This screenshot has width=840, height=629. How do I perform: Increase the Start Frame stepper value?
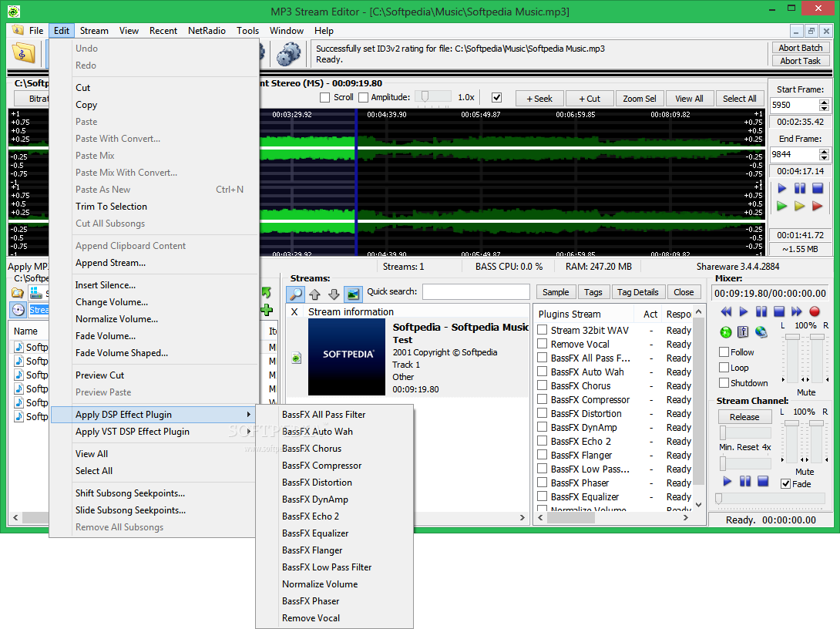click(824, 103)
